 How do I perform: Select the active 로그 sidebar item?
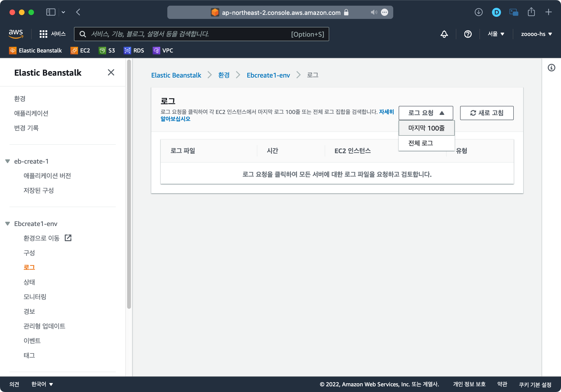pos(29,267)
